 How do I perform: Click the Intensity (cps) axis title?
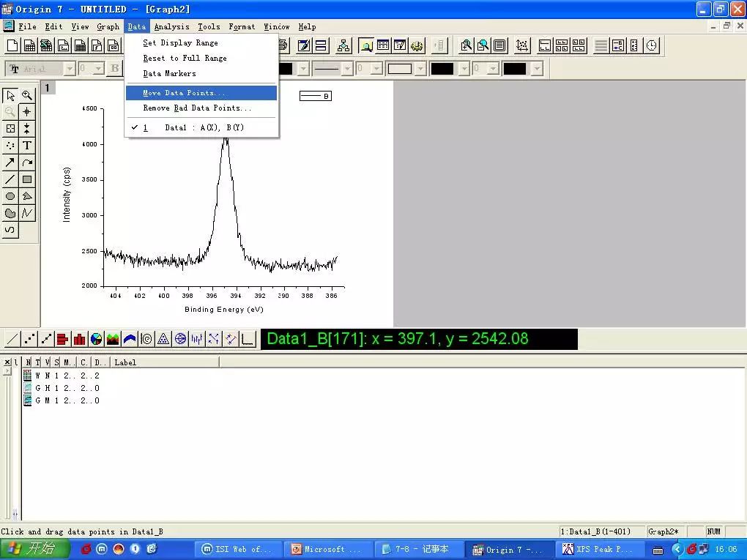pyautogui.click(x=67, y=194)
